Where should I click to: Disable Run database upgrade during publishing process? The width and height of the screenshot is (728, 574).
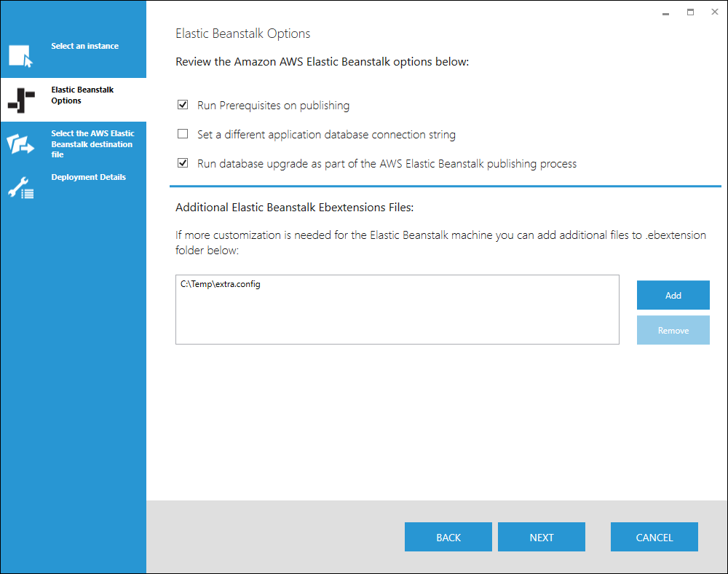click(x=183, y=162)
